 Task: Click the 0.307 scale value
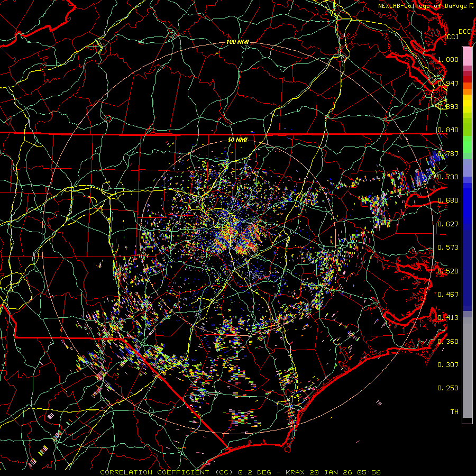coord(448,364)
